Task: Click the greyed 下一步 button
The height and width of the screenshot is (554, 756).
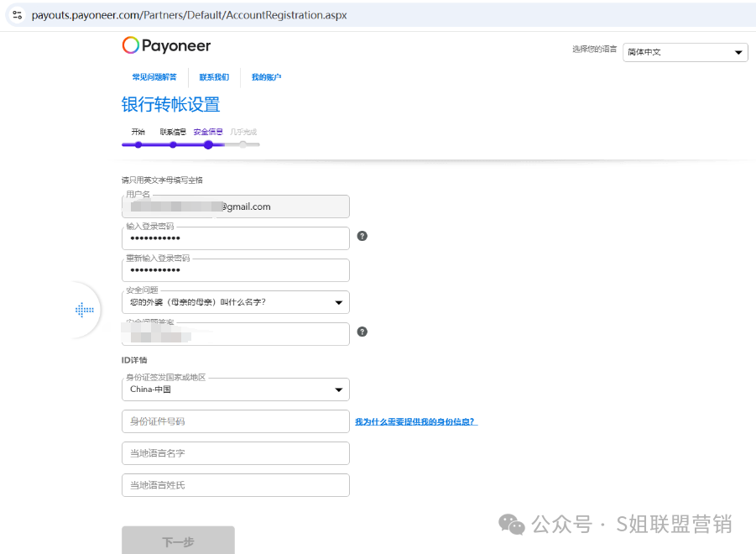Action: 179,541
